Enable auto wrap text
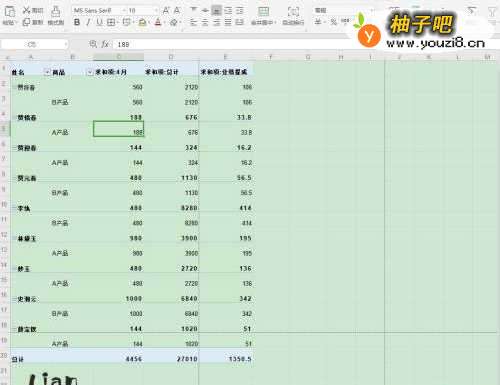Screen dimensions: 500x385 (x=293, y=15)
